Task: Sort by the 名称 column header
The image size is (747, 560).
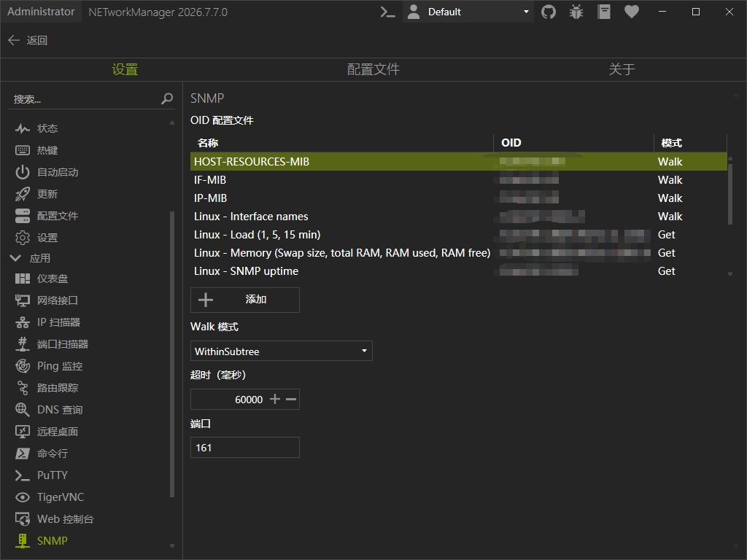Action: point(341,143)
